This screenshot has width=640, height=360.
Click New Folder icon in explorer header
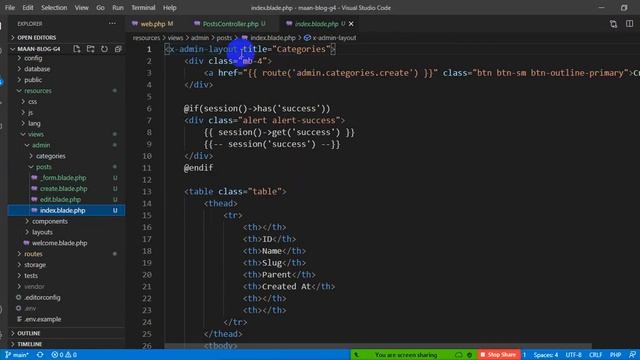click(x=91, y=49)
